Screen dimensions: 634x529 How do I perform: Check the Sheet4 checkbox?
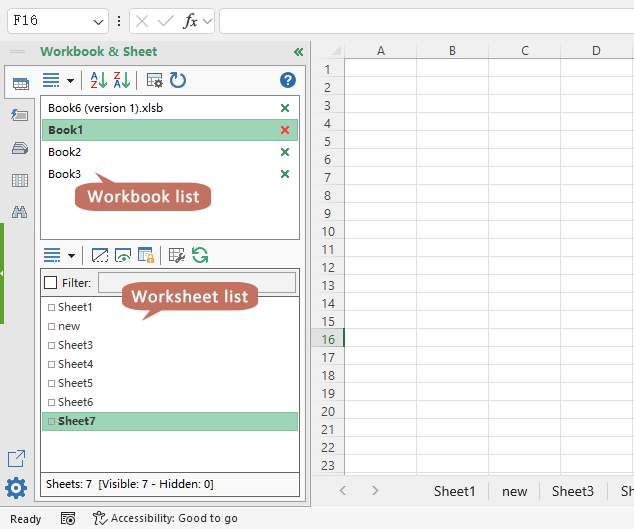coord(51,364)
